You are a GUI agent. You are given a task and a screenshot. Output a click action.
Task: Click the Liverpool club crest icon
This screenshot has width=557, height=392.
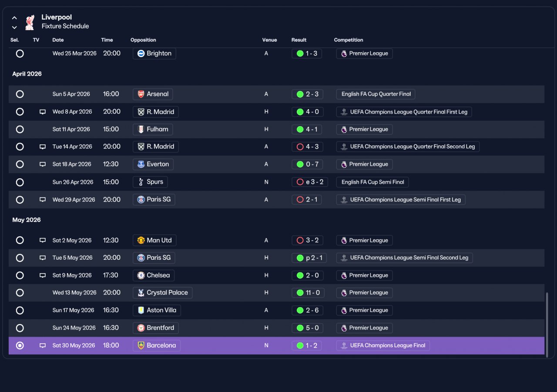(30, 22)
